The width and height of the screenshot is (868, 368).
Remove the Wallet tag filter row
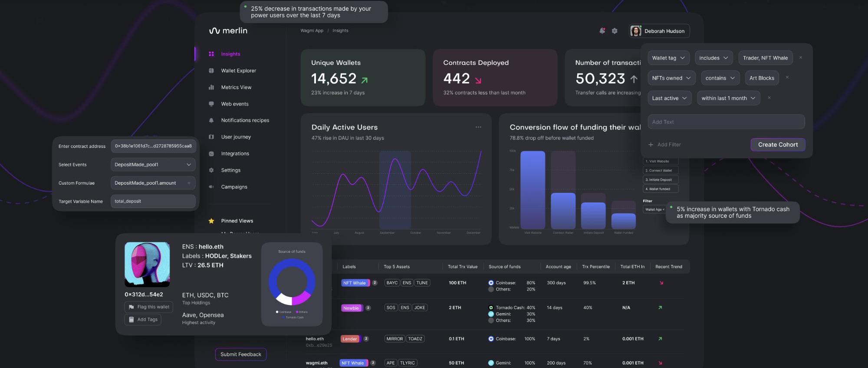coord(801,58)
